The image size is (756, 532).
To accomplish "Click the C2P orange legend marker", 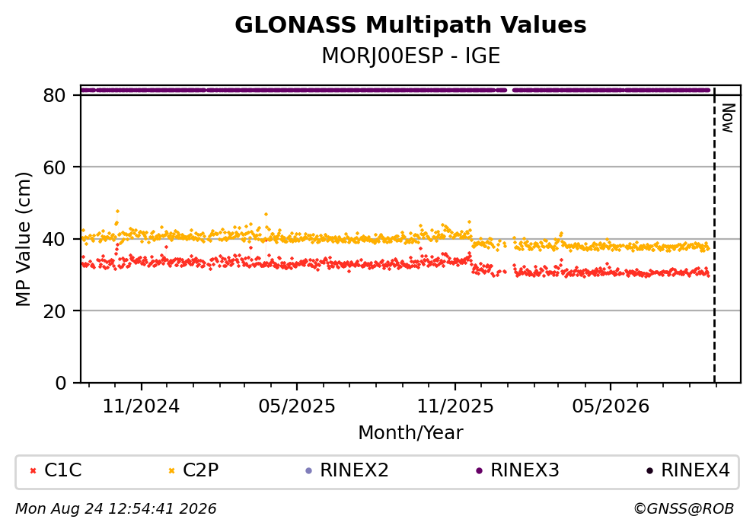I will pos(171,471).
